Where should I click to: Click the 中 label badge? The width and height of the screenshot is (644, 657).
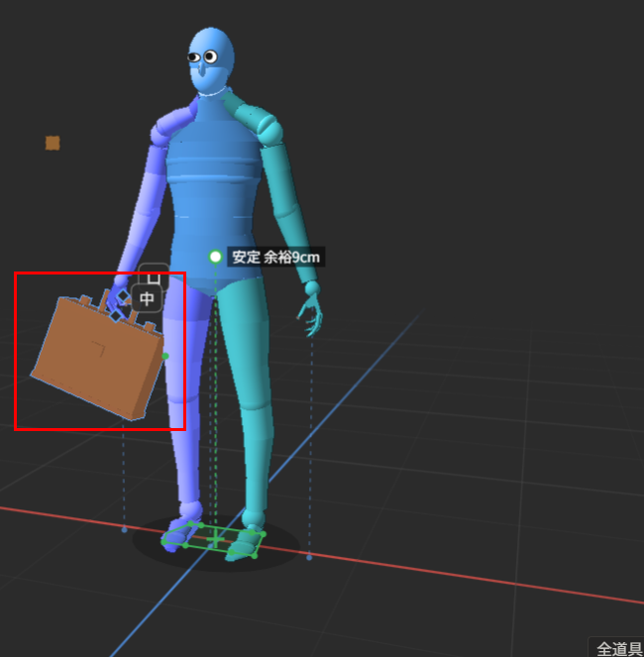click(x=147, y=298)
